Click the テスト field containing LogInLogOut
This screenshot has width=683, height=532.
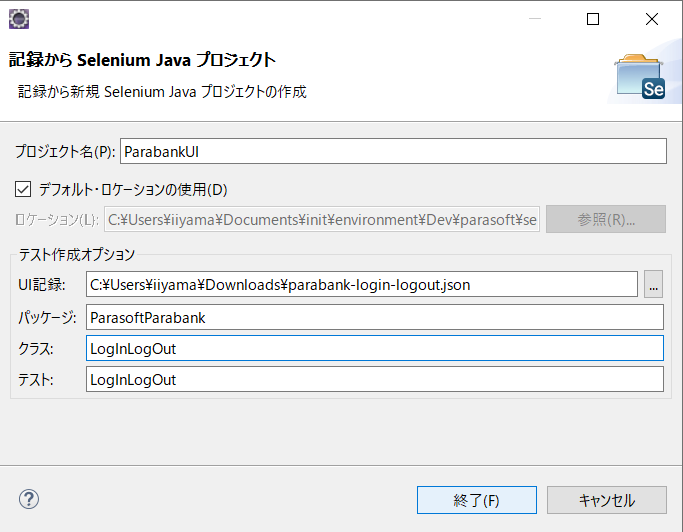click(375, 379)
